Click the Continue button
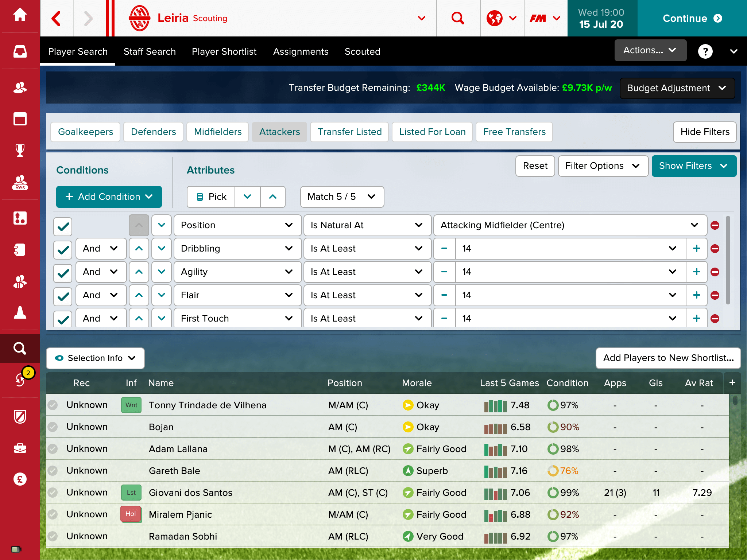 pos(692,18)
